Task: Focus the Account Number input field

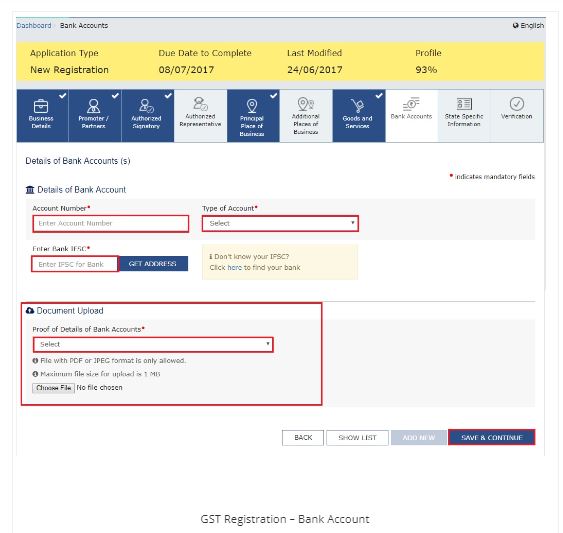Action: (x=111, y=223)
